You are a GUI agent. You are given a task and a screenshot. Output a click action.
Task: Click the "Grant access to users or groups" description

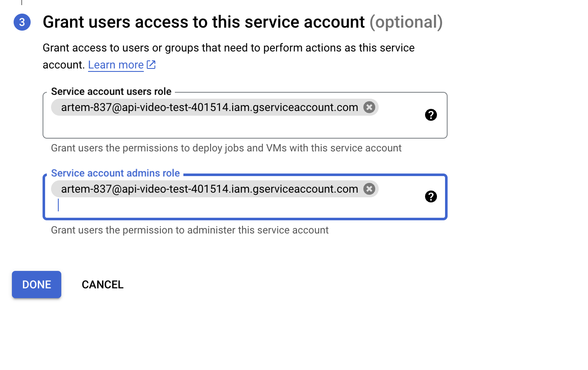[x=228, y=48]
